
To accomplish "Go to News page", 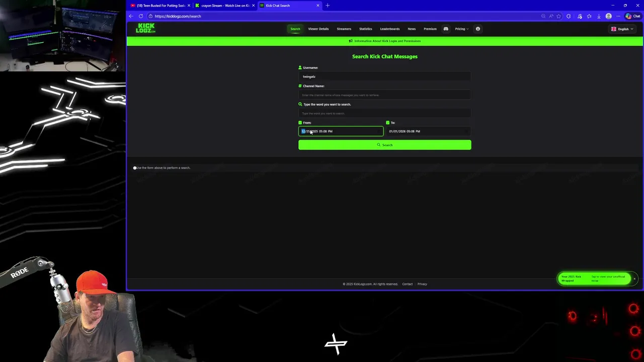I will tap(412, 29).
